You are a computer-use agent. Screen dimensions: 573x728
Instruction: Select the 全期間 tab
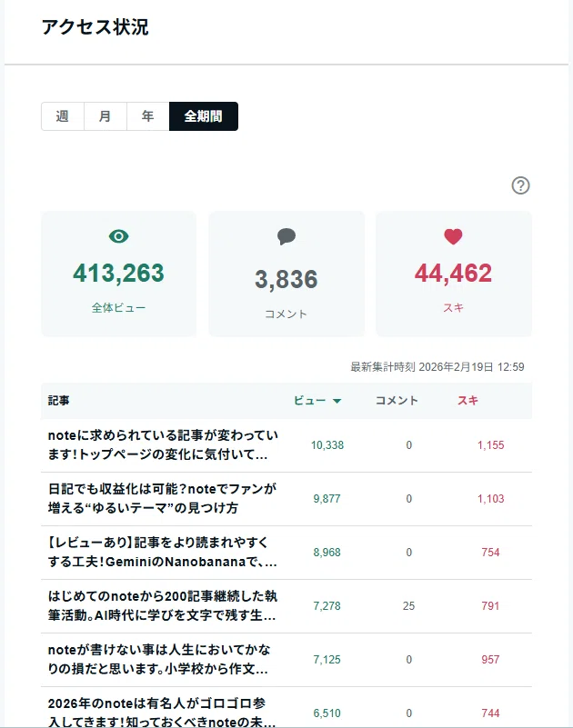(204, 116)
